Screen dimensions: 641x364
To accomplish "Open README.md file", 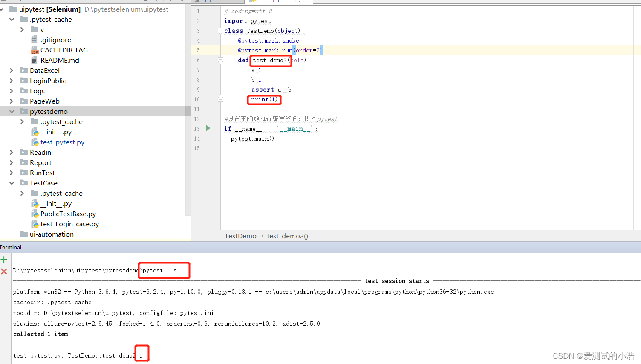I will pos(60,60).
